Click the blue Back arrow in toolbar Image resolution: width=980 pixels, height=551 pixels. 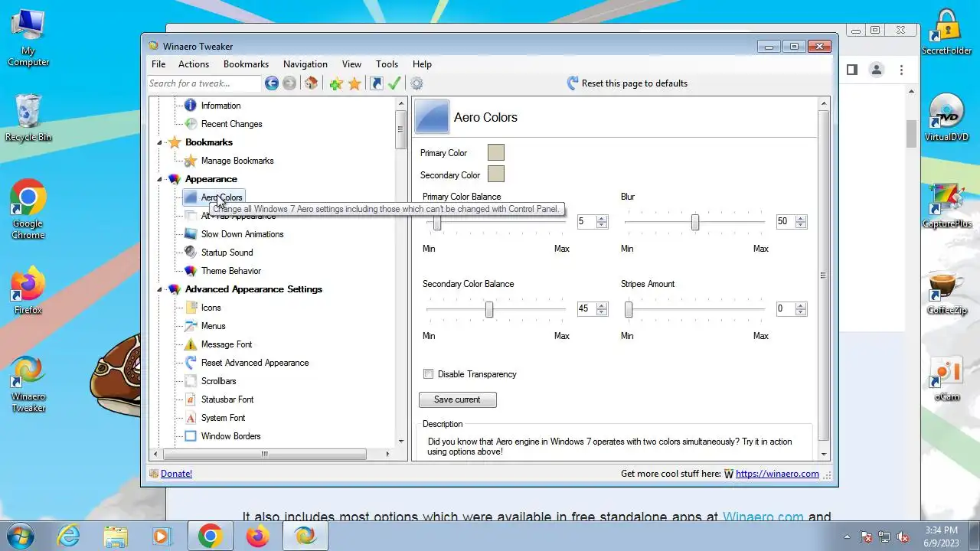tap(272, 83)
